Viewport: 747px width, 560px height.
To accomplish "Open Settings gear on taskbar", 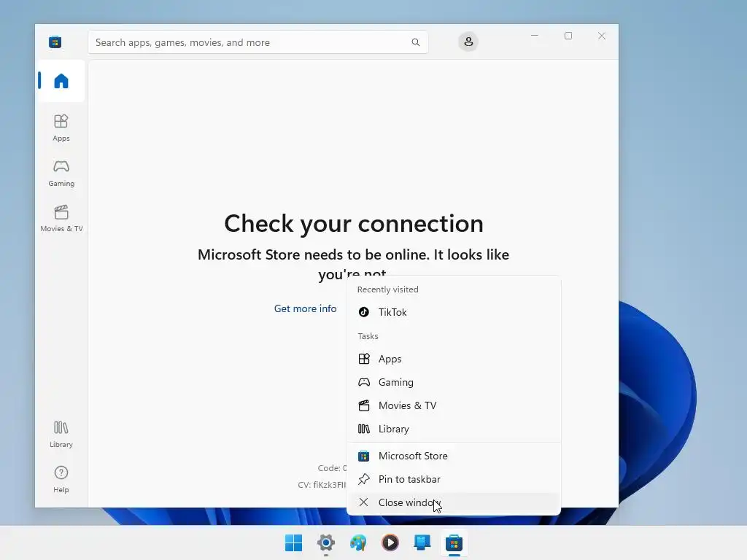I will tap(326, 542).
